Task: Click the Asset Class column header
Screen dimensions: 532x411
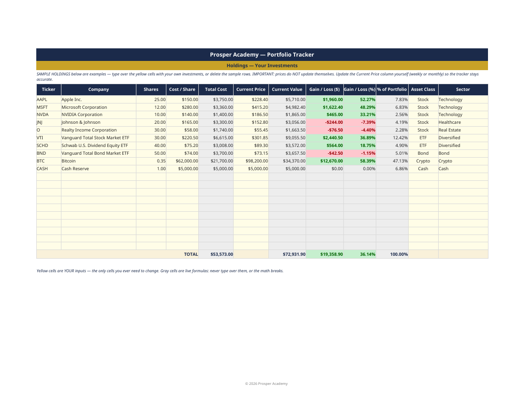Action: [x=423, y=89]
